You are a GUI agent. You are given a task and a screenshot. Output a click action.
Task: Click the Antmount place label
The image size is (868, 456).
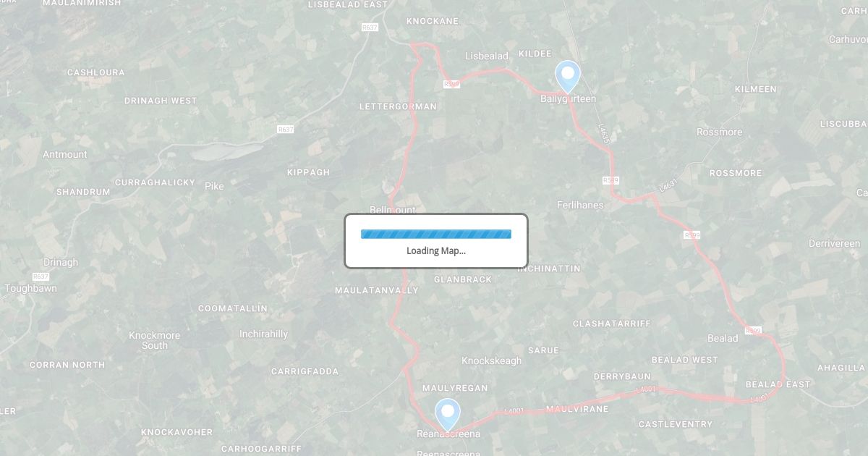coord(65,154)
